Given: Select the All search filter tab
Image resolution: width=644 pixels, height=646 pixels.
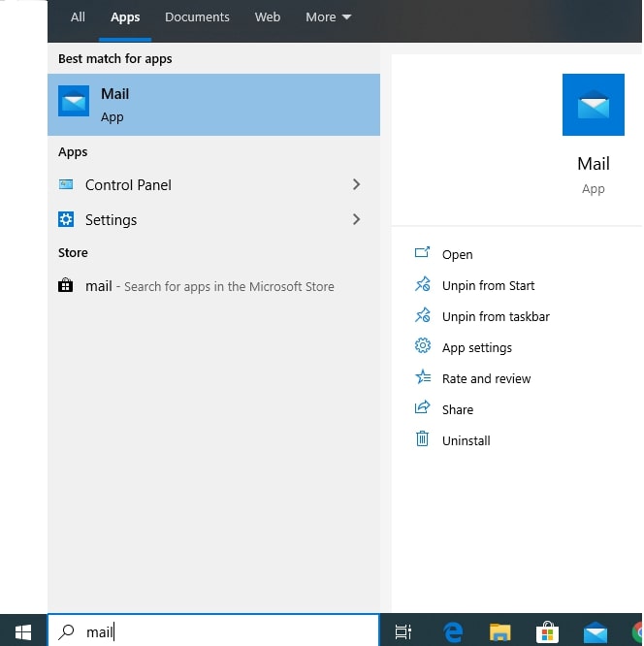Looking at the screenshot, I should pyautogui.click(x=78, y=17).
